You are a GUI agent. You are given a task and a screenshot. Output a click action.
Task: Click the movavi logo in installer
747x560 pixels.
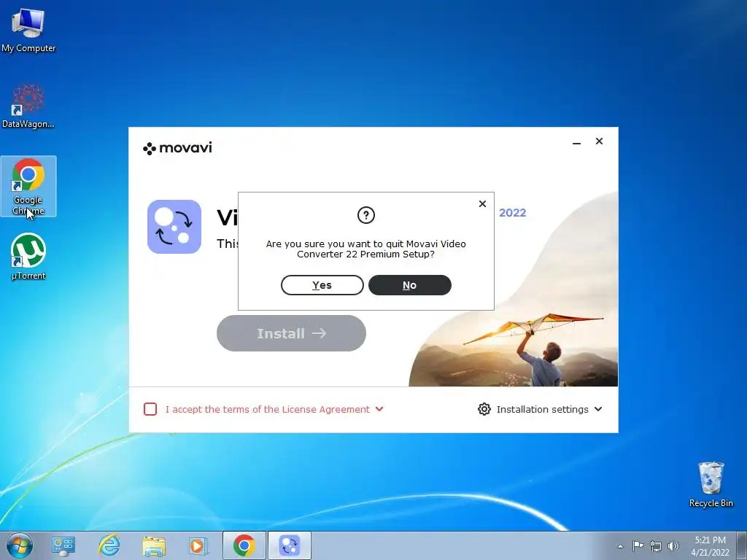coord(177,148)
